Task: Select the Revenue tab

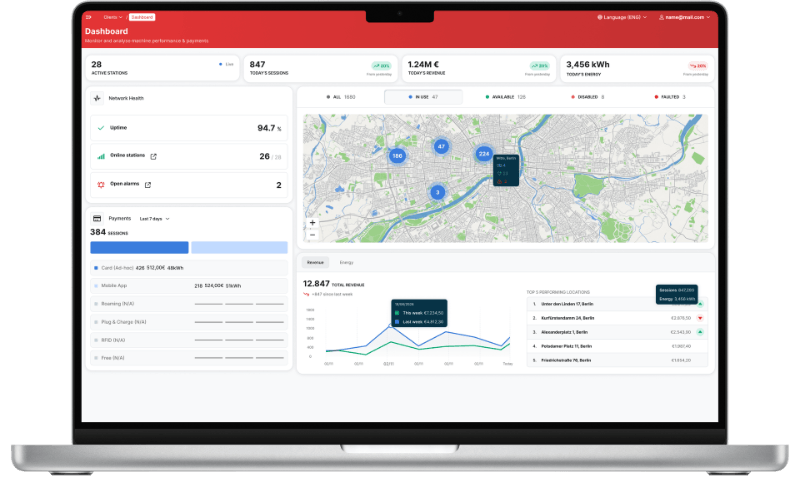Action: click(x=315, y=263)
